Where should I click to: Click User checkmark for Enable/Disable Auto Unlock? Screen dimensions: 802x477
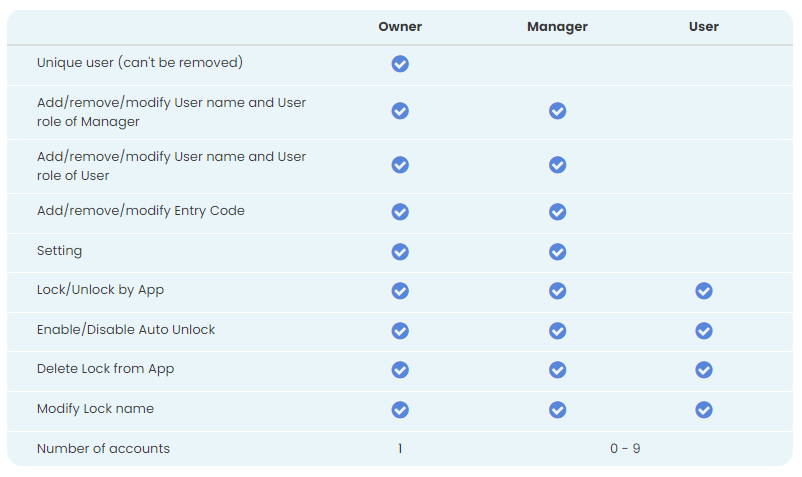tap(704, 331)
